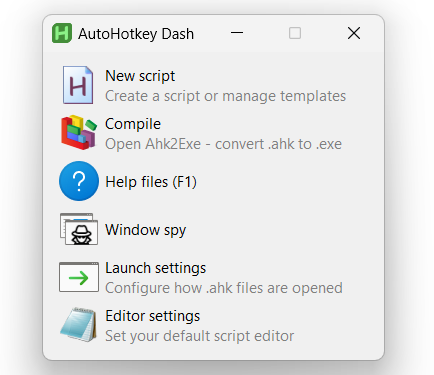Image resolution: width=434 pixels, height=375 pixels.
Task: Open Launch settings label
Action: coord(156,268)
